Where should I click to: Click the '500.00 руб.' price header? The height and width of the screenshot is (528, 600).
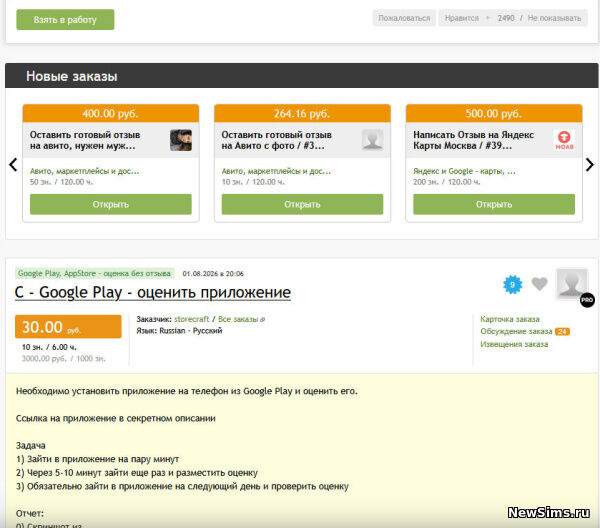(x=494, y=113)
